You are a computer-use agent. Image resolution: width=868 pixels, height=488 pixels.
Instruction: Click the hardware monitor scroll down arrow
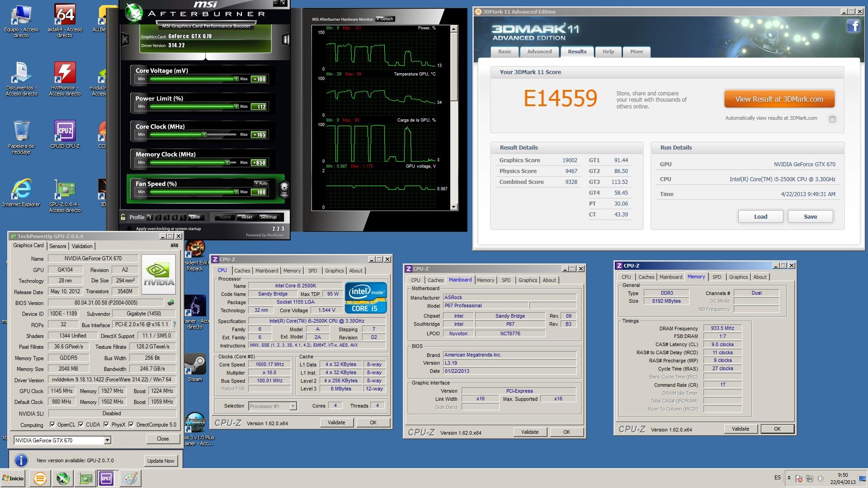tap(454, 207)
